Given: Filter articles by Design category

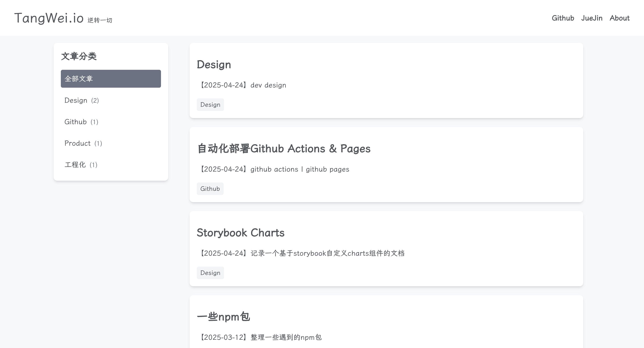Looking at the screenshot, I should tap(81, 100).
